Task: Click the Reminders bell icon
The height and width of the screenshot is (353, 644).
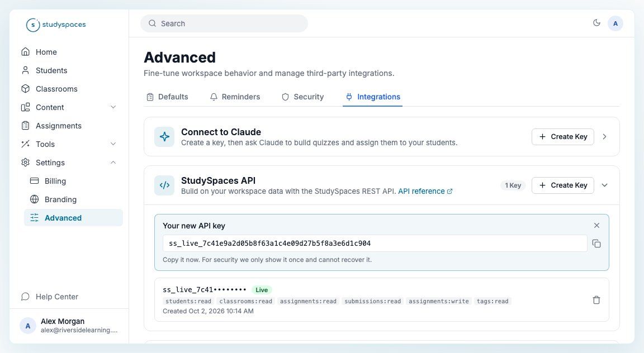Action: 214,97
